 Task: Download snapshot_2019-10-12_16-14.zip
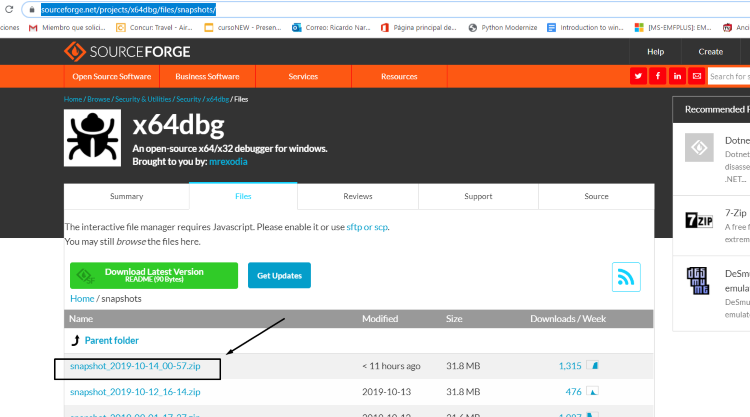(x=135, y=392)
